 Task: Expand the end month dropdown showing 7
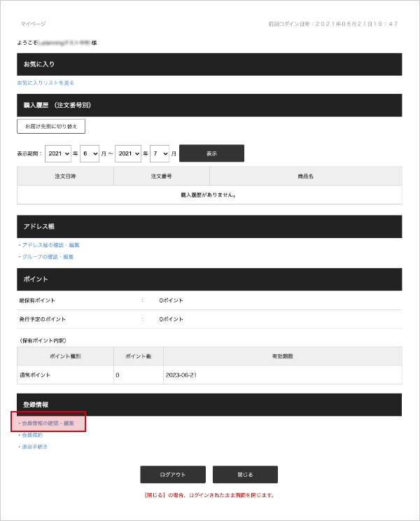pyautogui.click(x=159, y=153)
